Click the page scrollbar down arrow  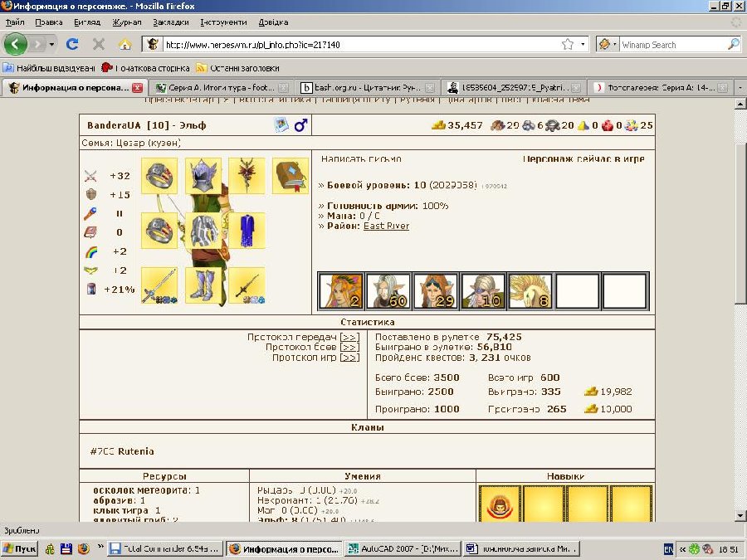740,514
